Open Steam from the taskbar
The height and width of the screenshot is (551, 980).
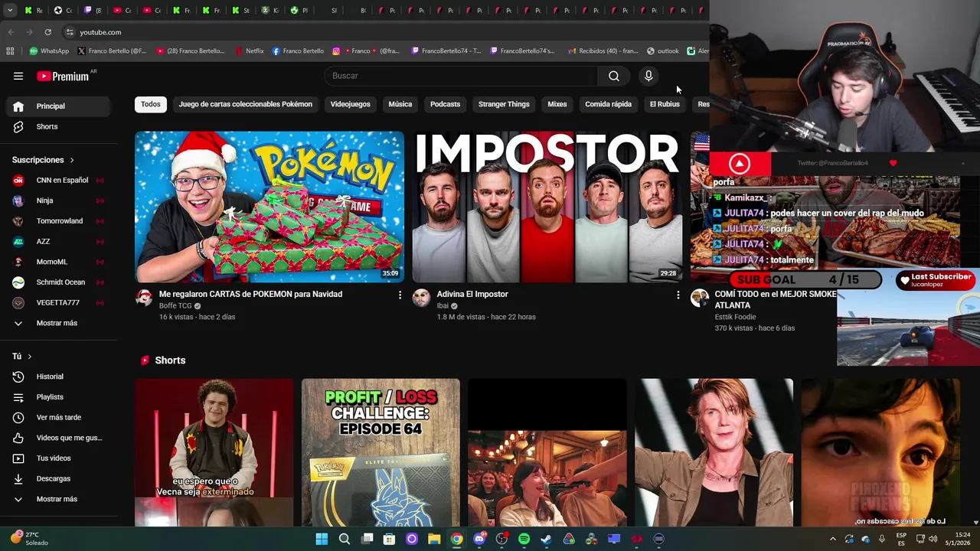click(546, 539)
